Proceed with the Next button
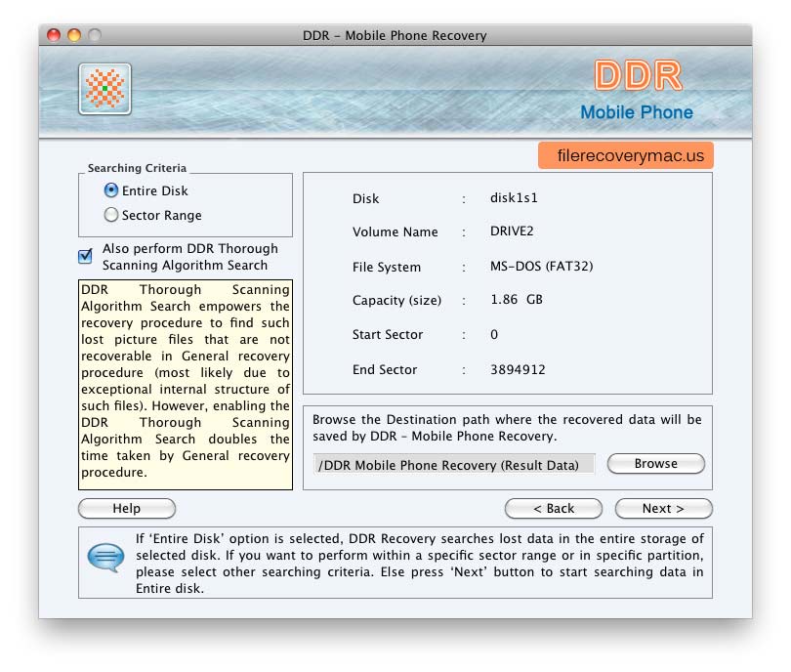 point(663,508)
